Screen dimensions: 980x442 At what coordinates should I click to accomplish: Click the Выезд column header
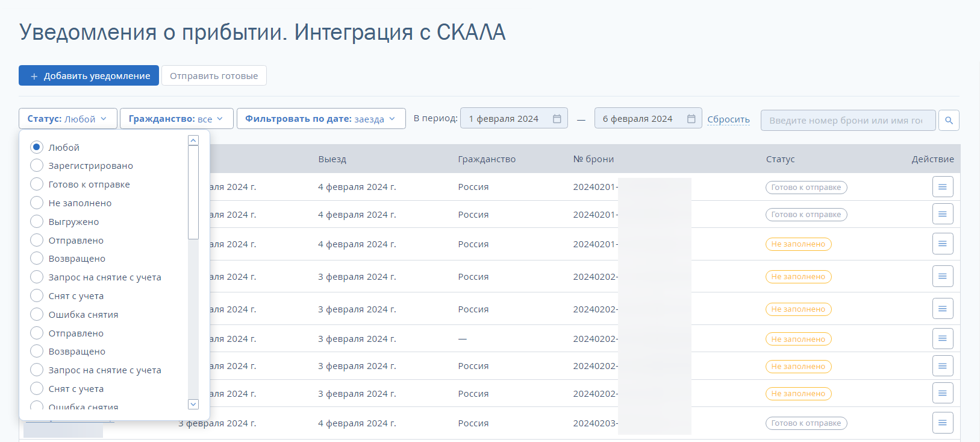(332, 159)
